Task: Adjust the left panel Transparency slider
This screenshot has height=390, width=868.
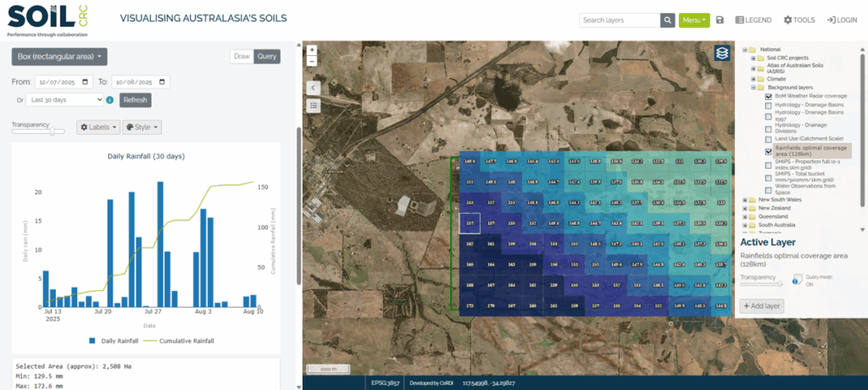Action: (52, 131)
